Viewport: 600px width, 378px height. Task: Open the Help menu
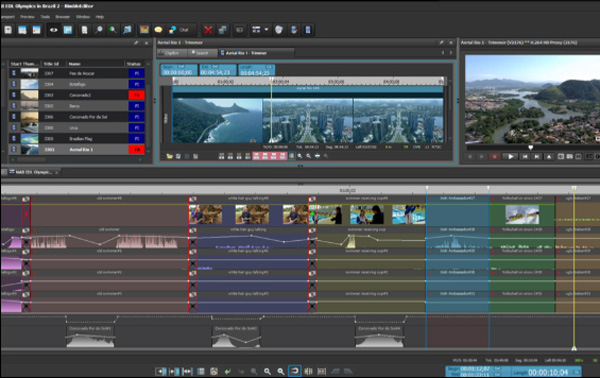coord(100,17)
